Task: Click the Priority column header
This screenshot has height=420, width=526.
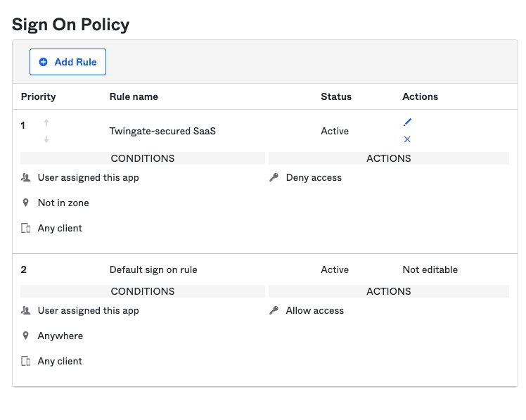Action: [38, 96]
